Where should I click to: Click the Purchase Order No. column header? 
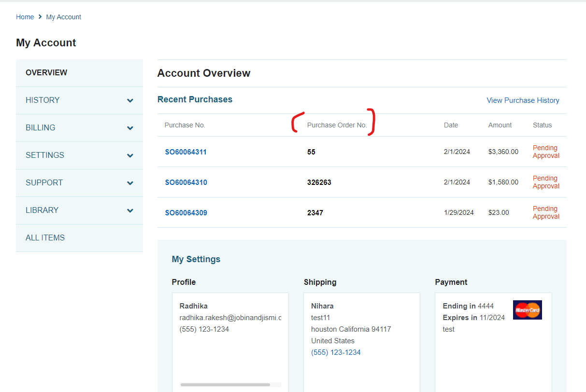tap(337, 125)
